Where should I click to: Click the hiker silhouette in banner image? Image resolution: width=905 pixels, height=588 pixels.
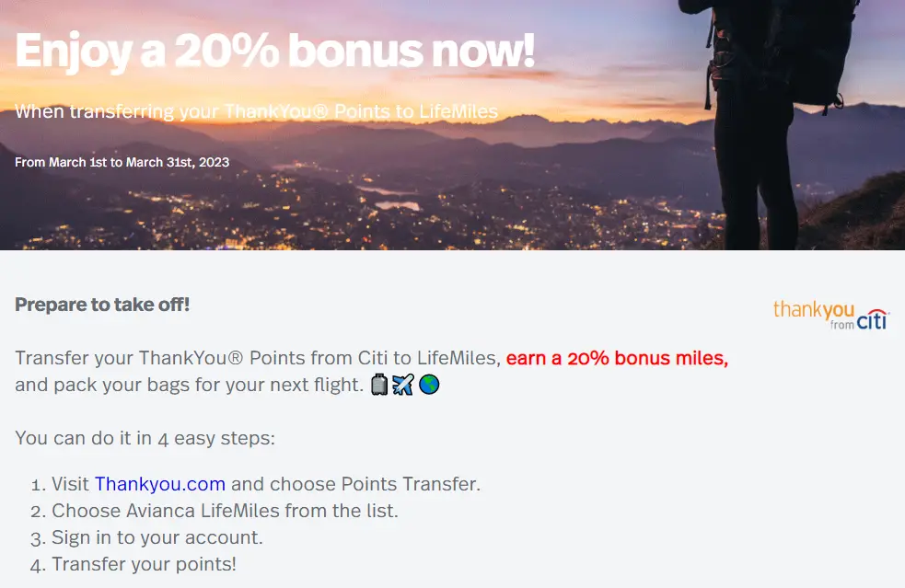point(773,115)
